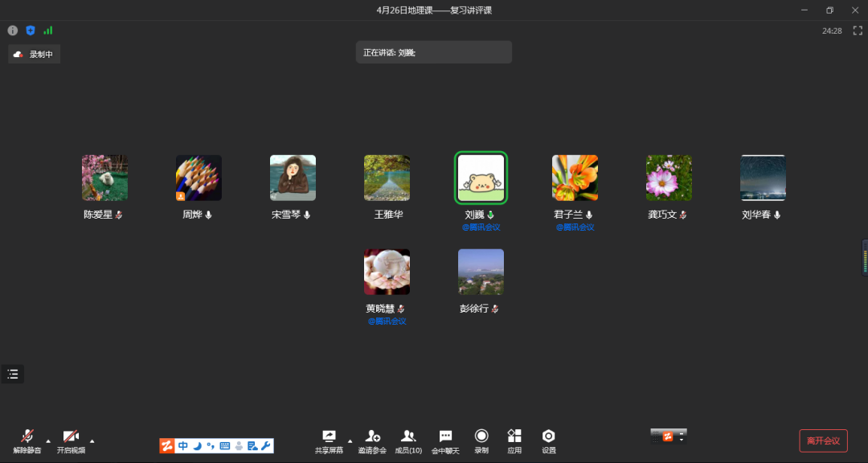Click 龚巧文's pink flower avatar
Image resolution: width=868 pixels, height=463 pixels.
tap(669, 178)
